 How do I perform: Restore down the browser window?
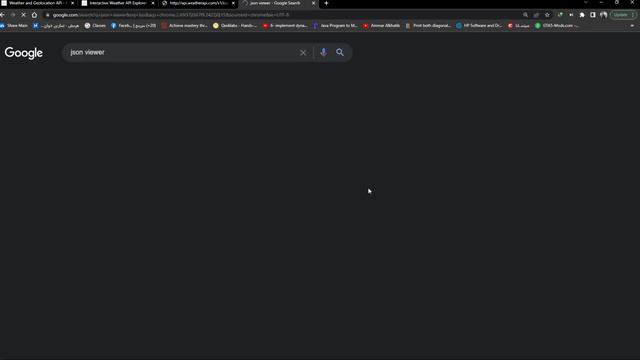(x=617, y=3)
